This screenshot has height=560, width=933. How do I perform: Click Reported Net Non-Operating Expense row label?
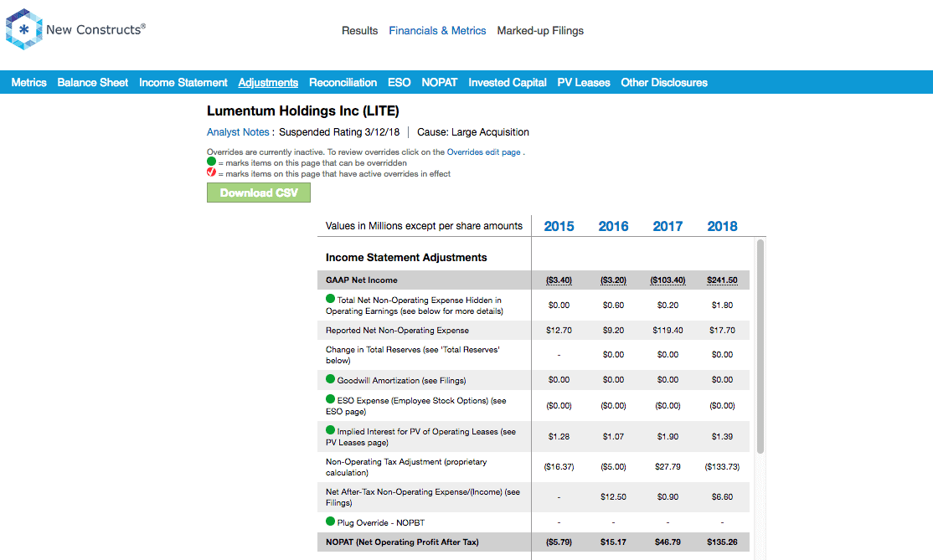[397, 331]
